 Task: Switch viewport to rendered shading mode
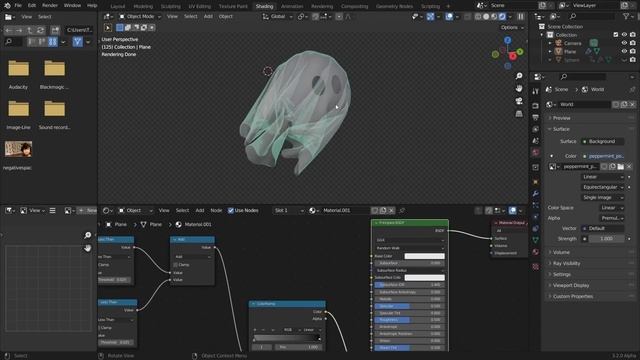[x=502, y=17]
